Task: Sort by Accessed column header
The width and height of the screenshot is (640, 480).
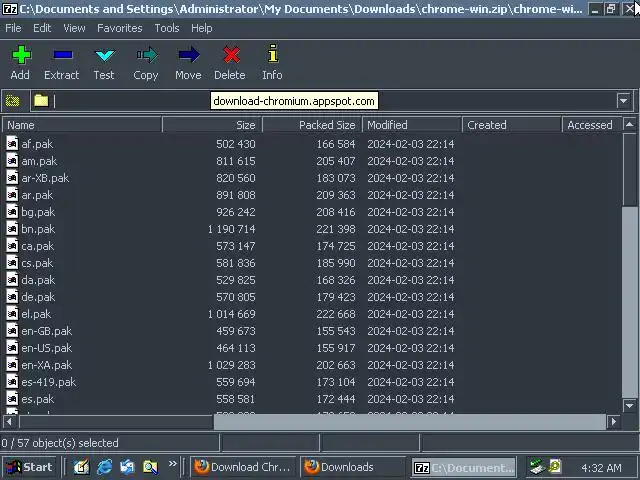Action: [x=592, y=125]
